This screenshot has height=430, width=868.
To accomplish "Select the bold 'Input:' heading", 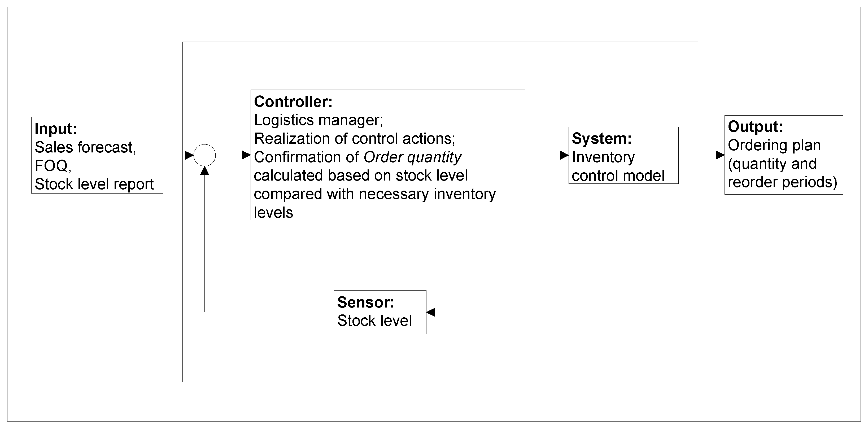I will 56,129.
